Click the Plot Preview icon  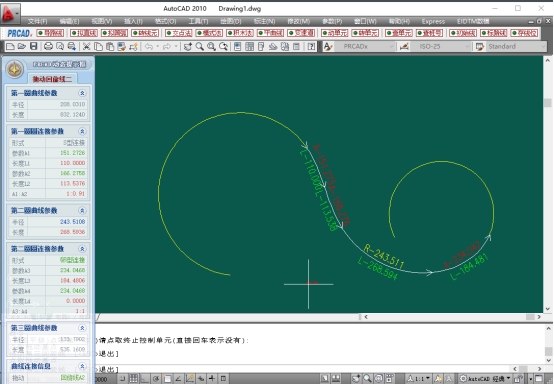click(60, 46)
